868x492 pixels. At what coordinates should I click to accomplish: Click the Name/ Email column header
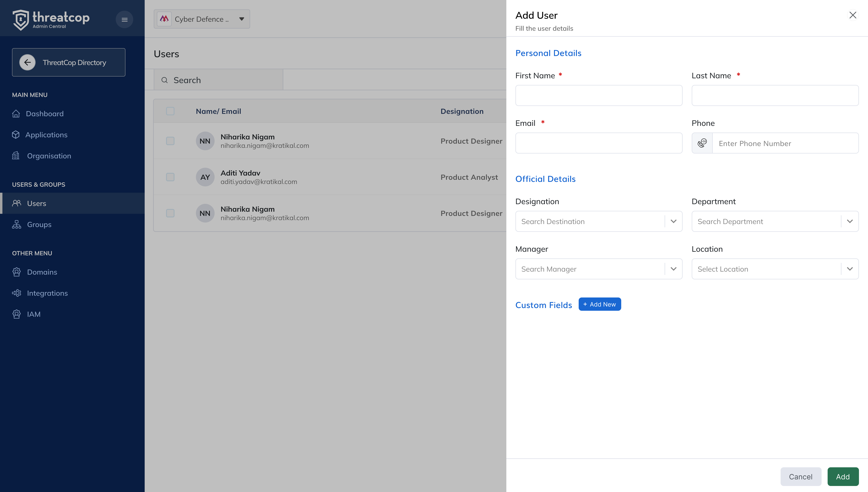219,111
